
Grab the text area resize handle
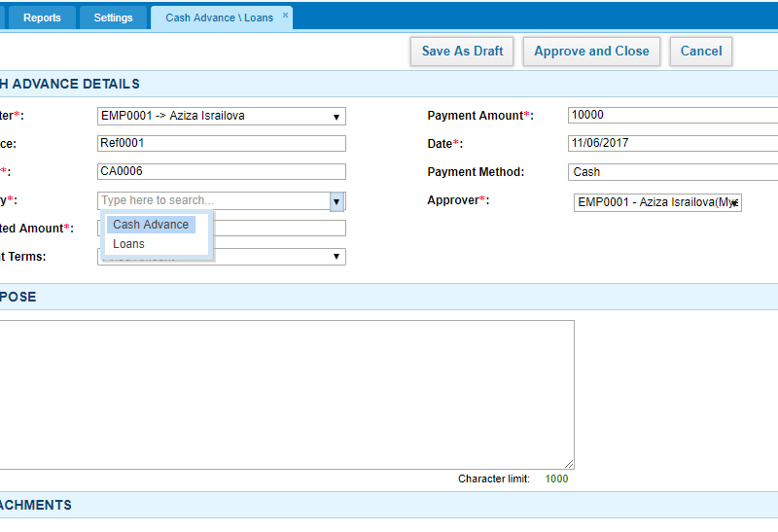[x=569, y=464]
